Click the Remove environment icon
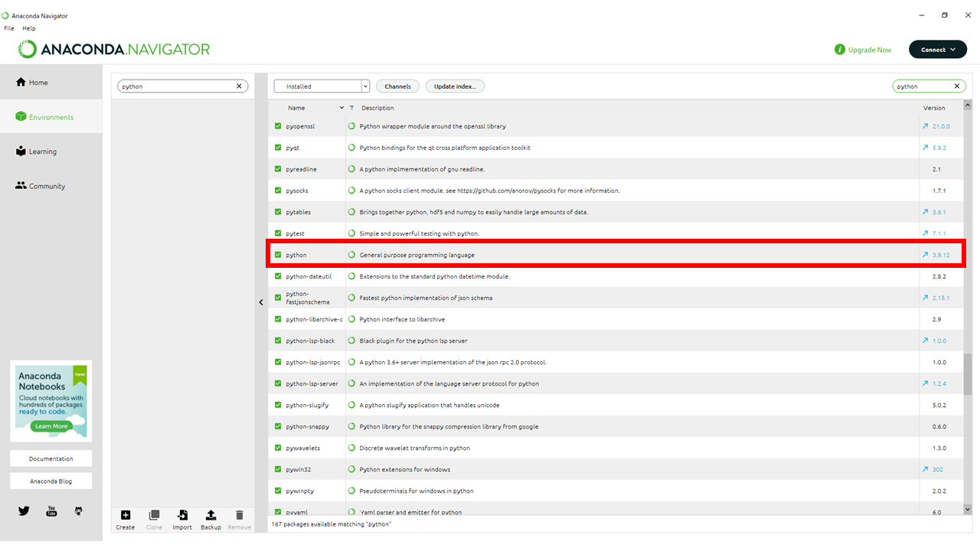This screenshot has height=551, width=980. click(239, 515)
